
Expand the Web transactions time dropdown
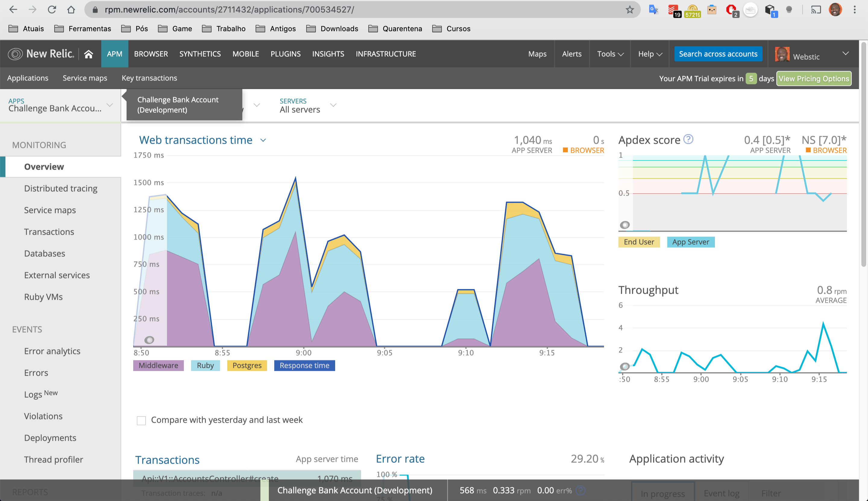(263, 140)
